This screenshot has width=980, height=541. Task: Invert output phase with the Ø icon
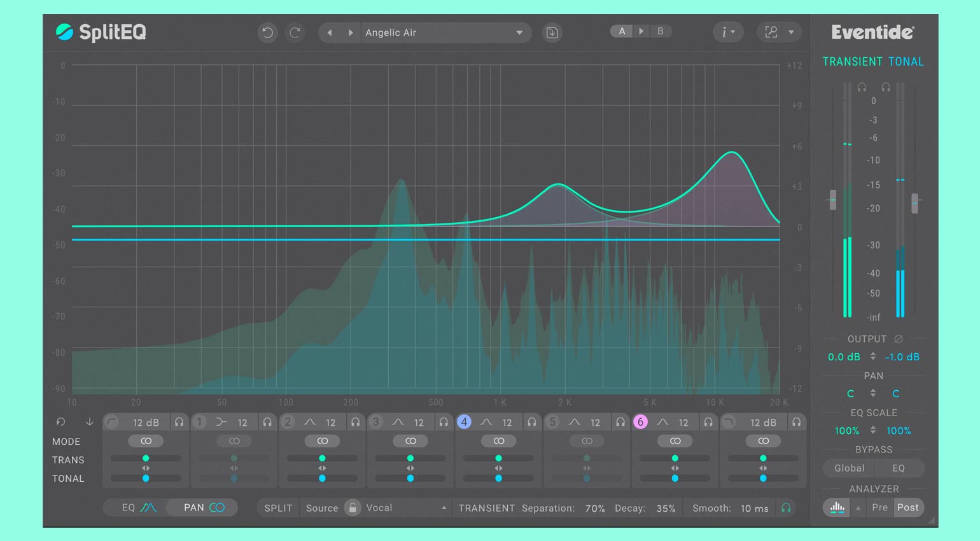point(899,339)
